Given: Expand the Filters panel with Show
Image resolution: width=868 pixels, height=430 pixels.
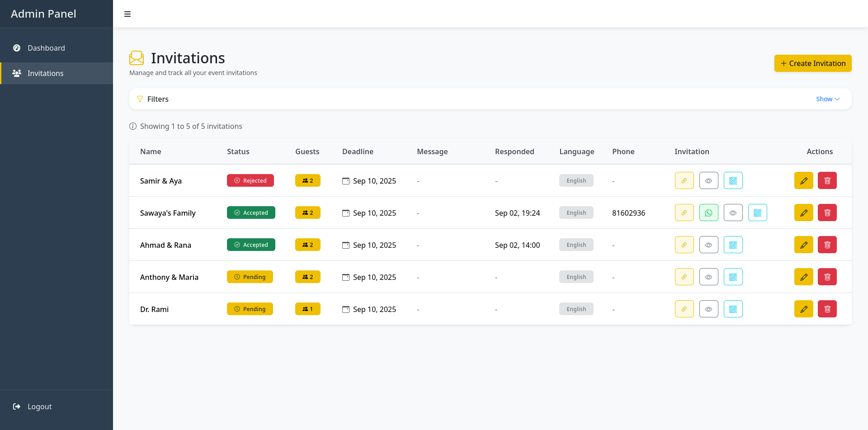Looking at the screenshot, I should [x=824, y=99].
